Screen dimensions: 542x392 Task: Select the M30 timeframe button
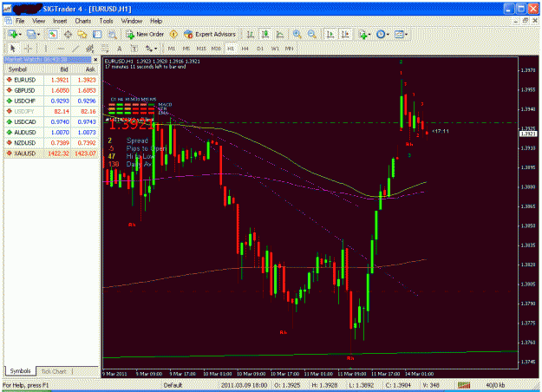216,49
